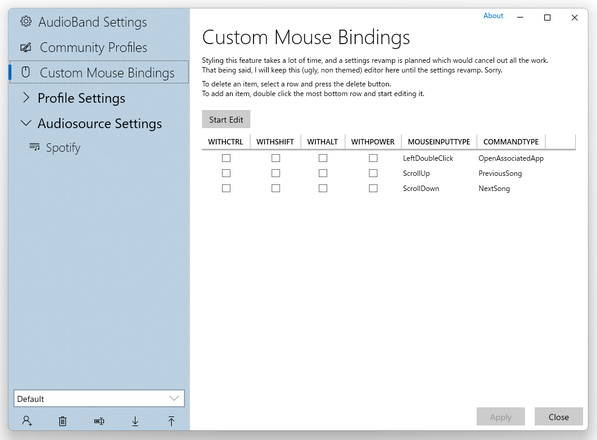Image resolution: width=597 pixels, height=440 pixels.
Task: Open the Default profile dropdown
Action: pos(99,399)
